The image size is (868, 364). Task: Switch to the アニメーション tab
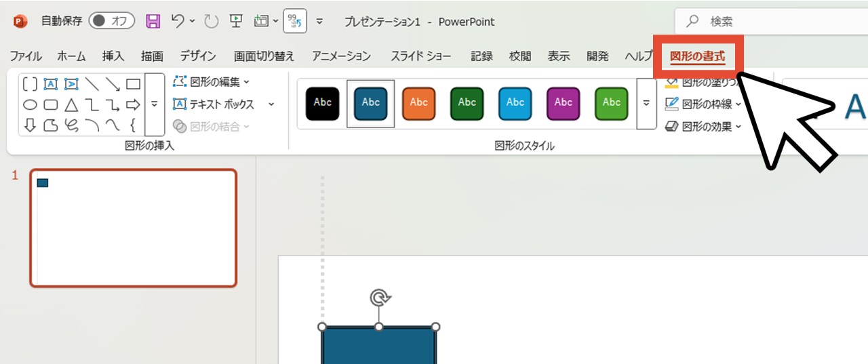click(x=342, y=56)
